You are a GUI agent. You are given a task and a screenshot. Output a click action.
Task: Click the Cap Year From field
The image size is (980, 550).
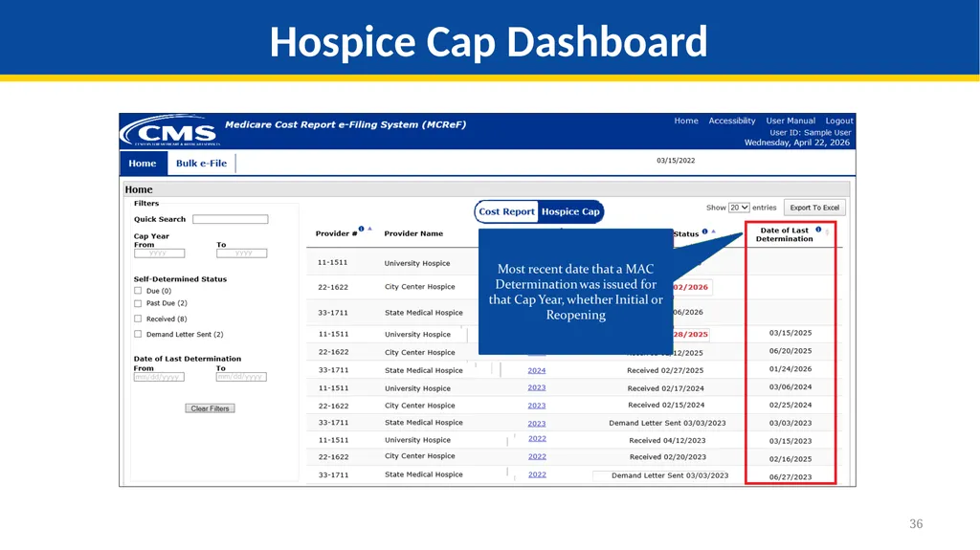click(160, 253)
